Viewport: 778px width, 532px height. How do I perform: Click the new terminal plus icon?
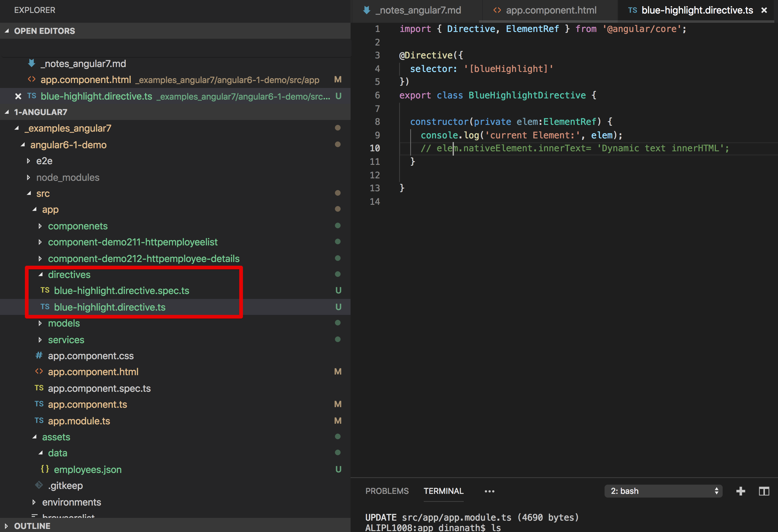click(740, 491)
